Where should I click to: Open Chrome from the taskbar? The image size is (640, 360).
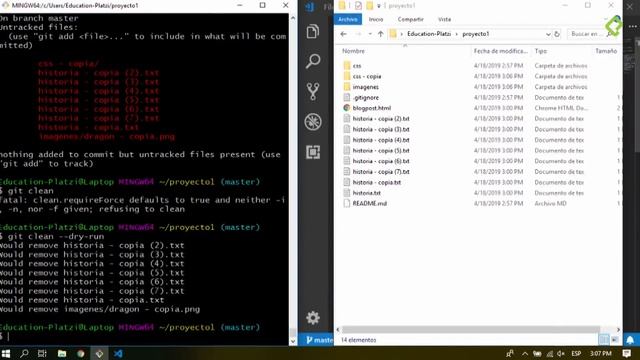[81, 353]
